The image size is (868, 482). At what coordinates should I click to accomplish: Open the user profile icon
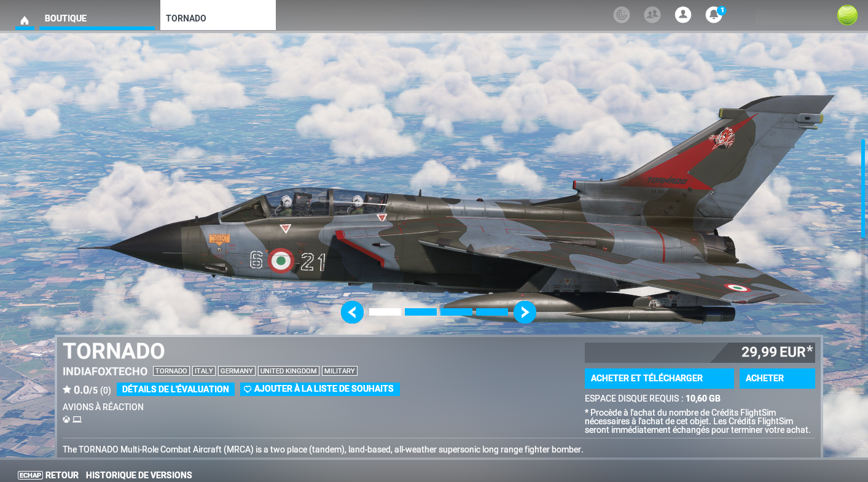683,15
